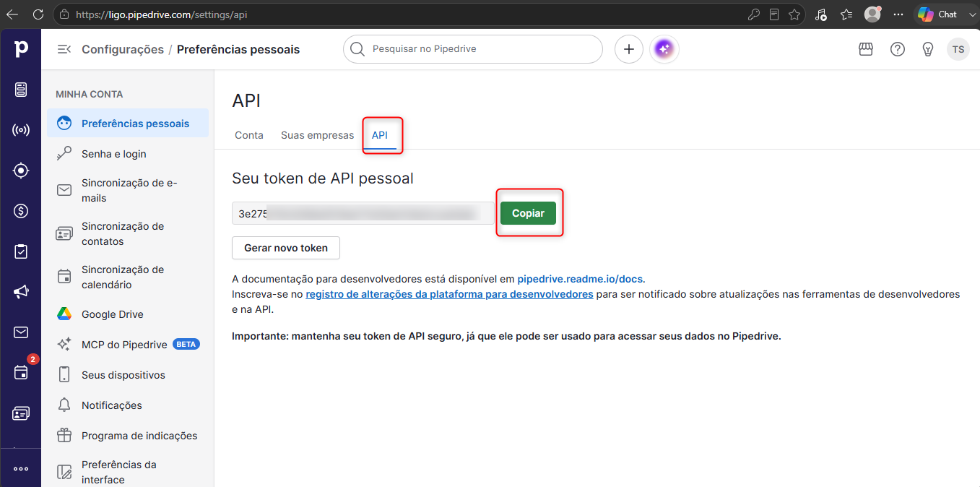Click the browser address bar URL
Viewport: 980px width, 487px height.
click(x=162, y=14)
